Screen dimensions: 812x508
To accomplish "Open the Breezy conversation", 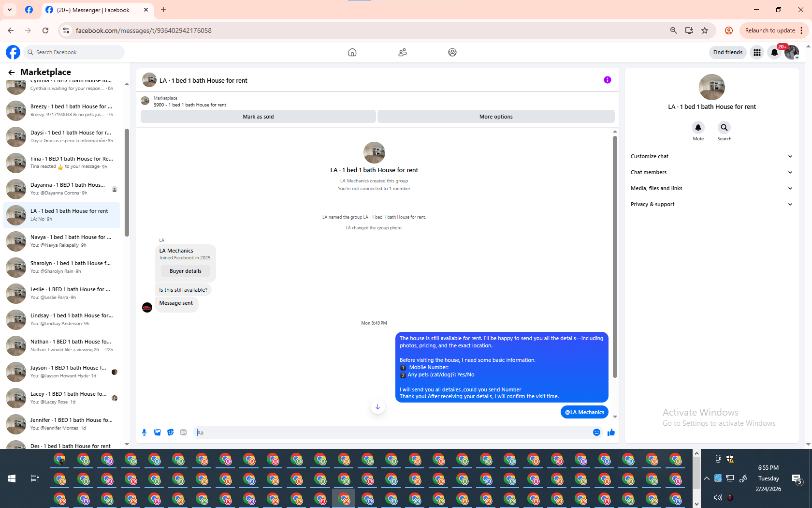I will point(62,111).
